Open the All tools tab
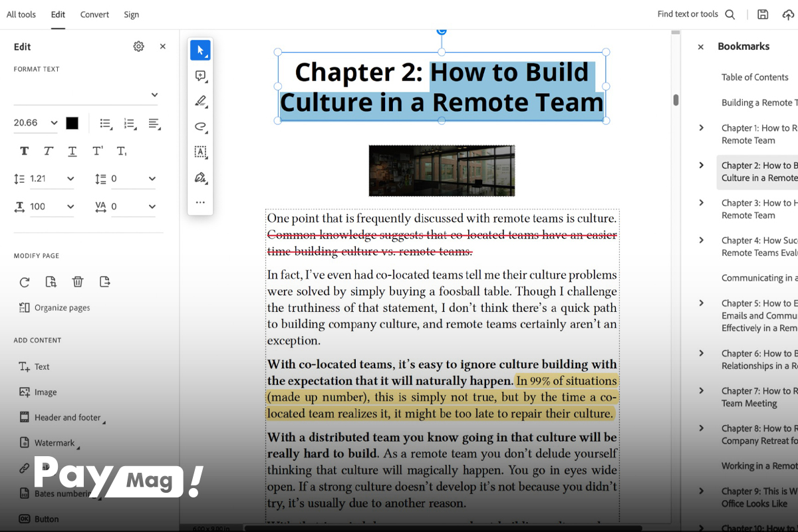 point(21,15)
